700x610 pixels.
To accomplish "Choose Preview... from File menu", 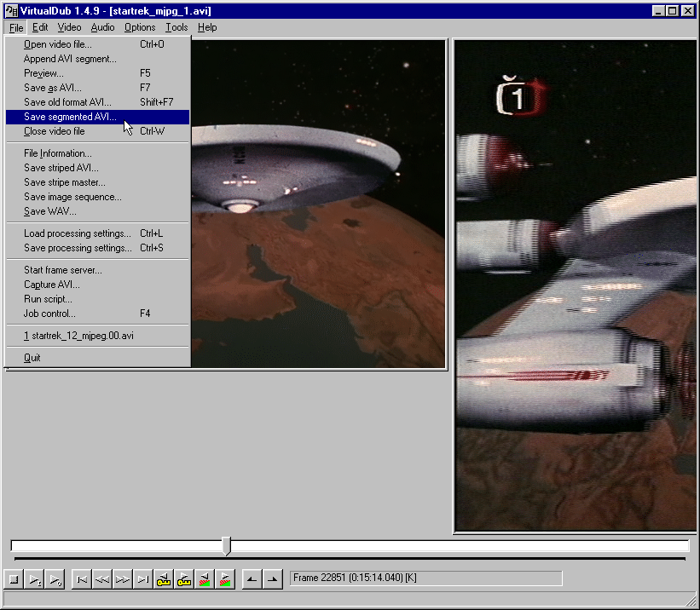I will pyautogui.click(x=98, y=73).
